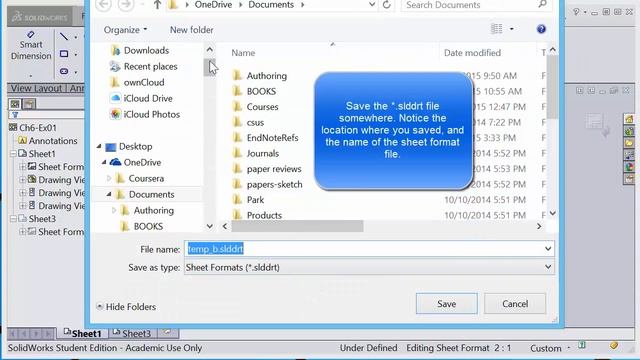Open iCloud Photos in navigation pane

pyautogui.click(x=145, y=114)
